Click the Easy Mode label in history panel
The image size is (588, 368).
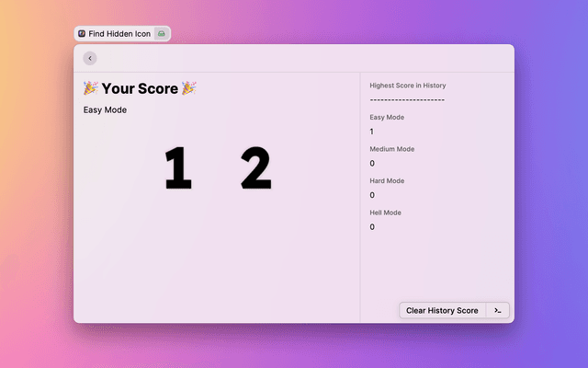tap(387, 118)
